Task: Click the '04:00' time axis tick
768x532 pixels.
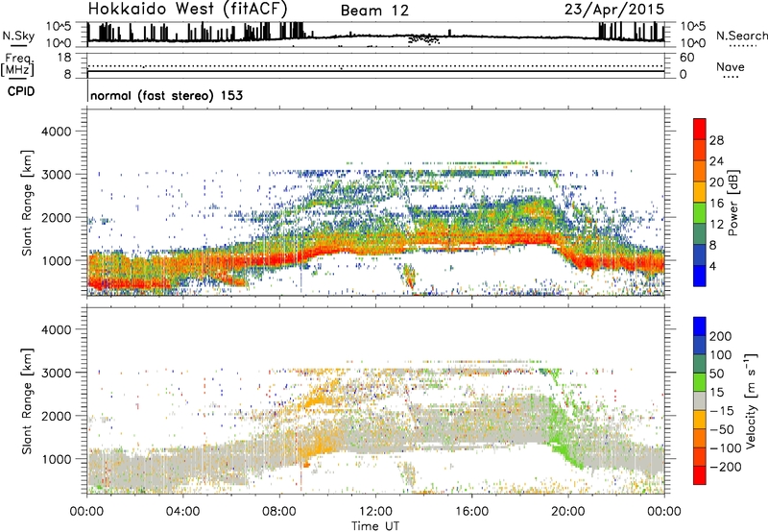Action: 183,512
